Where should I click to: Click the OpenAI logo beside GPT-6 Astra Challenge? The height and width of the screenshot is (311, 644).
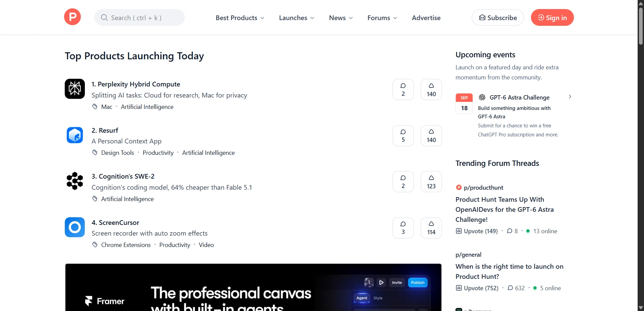482,97
